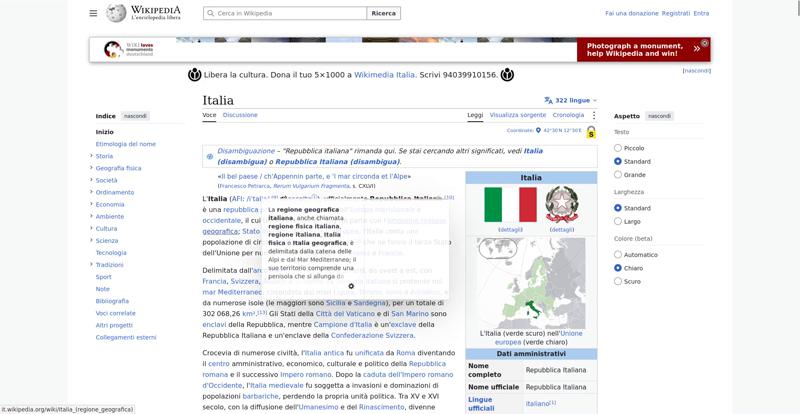
Task: Expand the Ordinamento index section
Action: tap(91, 192)
